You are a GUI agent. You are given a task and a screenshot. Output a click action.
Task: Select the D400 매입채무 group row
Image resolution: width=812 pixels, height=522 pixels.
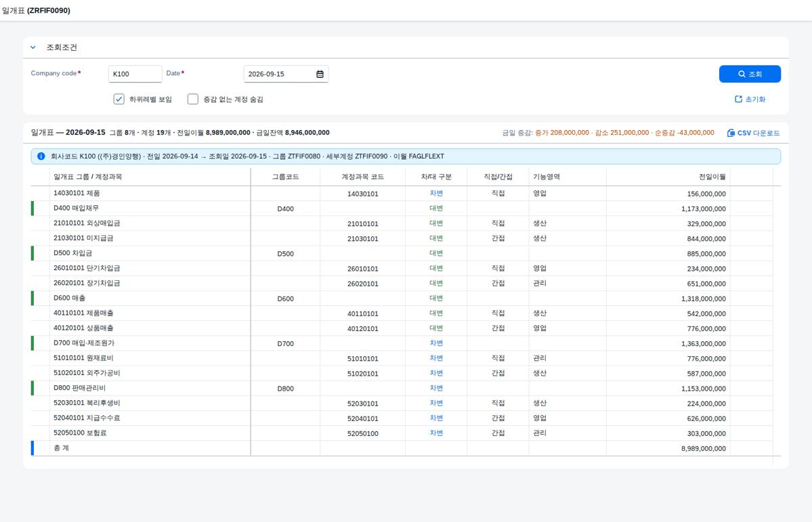tap(406, 209)
